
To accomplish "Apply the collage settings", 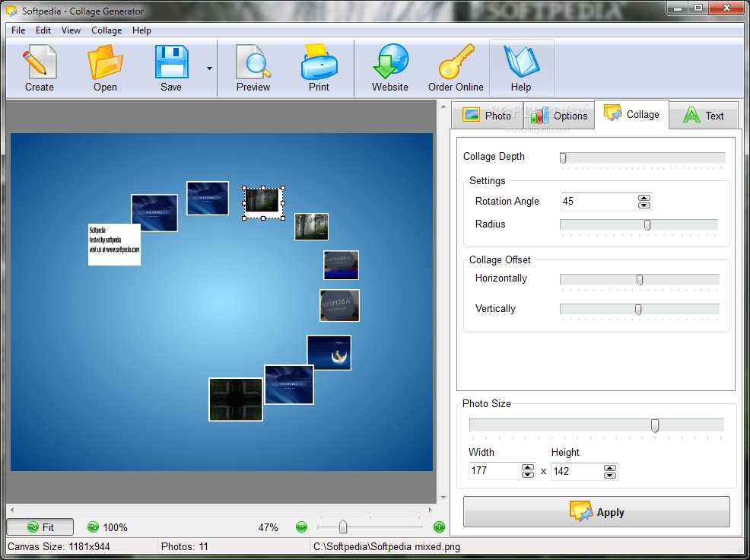I will (596, 512).
